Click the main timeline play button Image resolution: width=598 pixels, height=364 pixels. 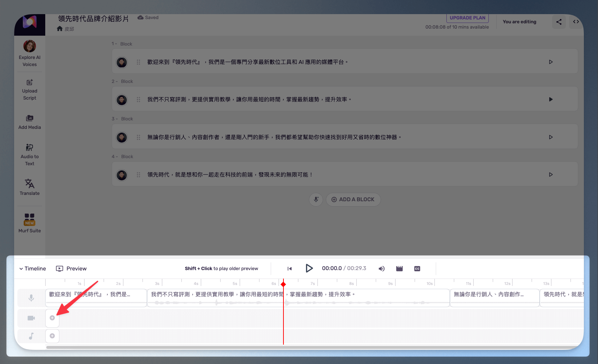coord(309,268)
